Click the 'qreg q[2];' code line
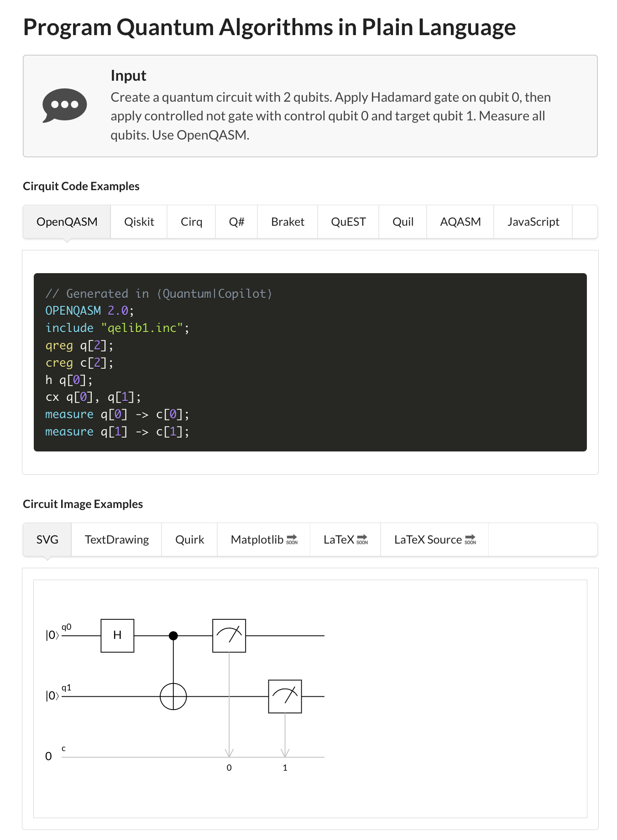The image size is (617, 840). 79,345
